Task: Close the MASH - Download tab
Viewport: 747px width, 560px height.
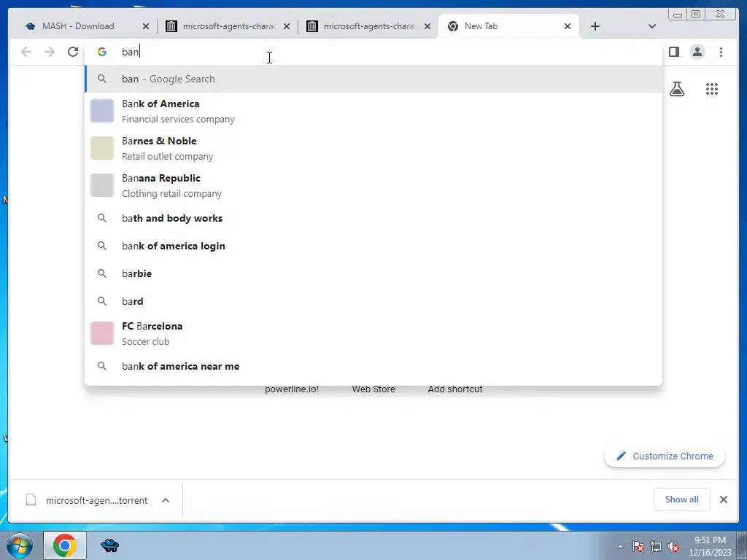Action: point(146,26)
